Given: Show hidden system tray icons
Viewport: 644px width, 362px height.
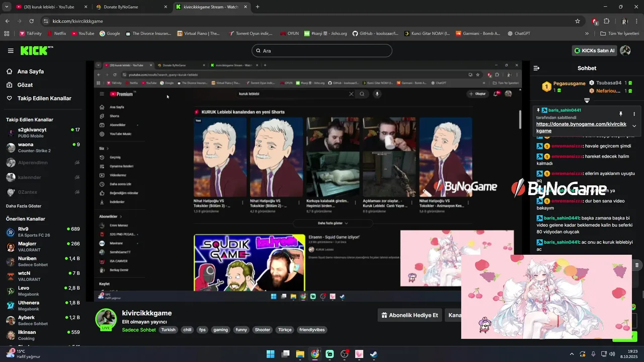Looking at the screenshot, I should click(x=572, y=354).
